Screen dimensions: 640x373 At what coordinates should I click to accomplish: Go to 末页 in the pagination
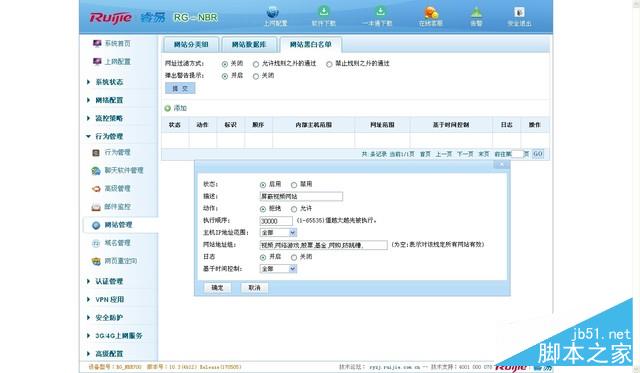tap(484, 154)
